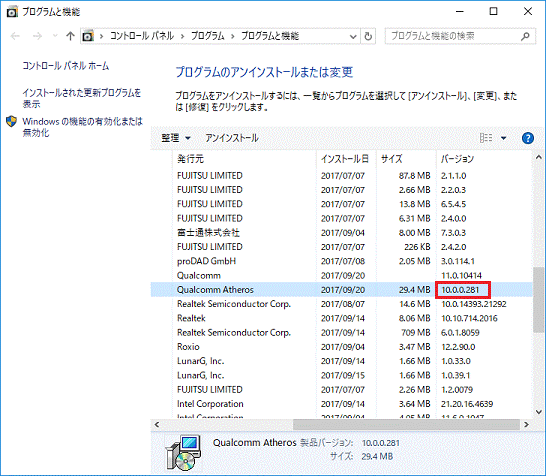Screen dimensions: 546x476
Task: Click the Back navigation arrow
Action: pyautogui.click(x=15, y=36)
